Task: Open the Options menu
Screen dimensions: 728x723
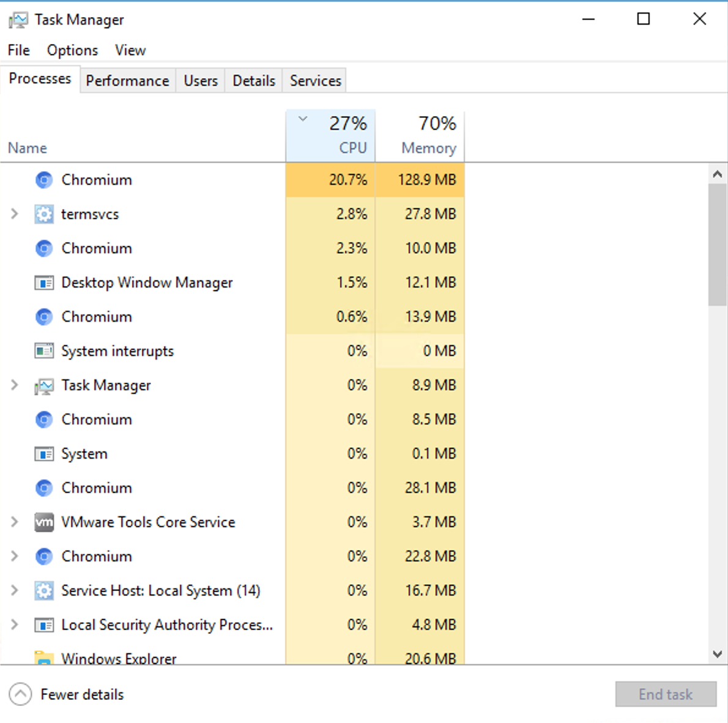Action: click(x=72, y=50)
